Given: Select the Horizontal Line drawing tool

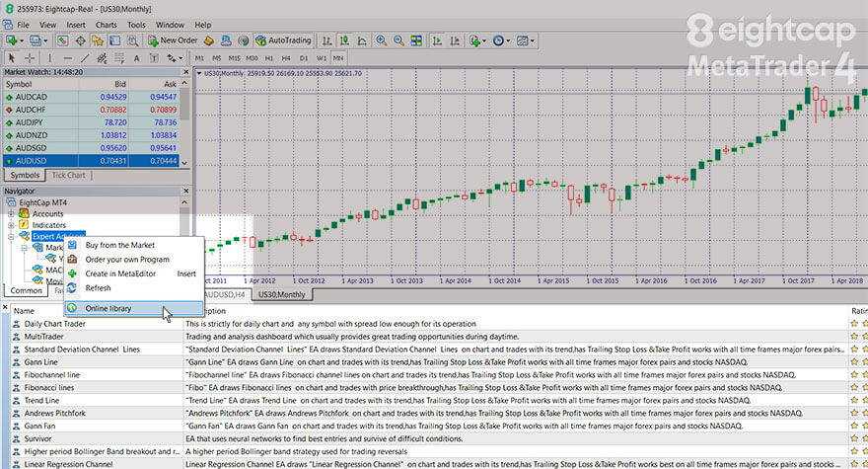Looking at the screenshot, I should pos(67,57).
